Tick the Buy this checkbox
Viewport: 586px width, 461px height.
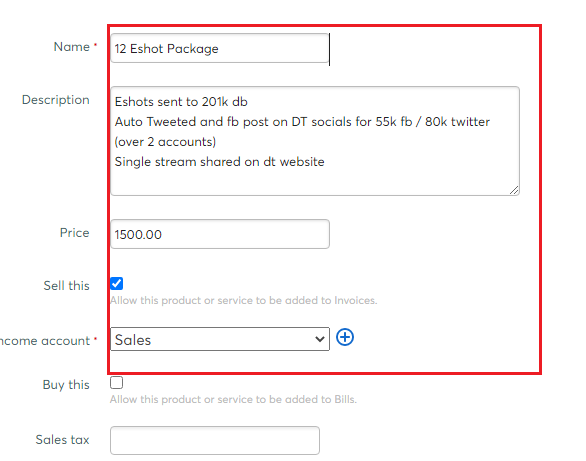[x=117, y=383]
